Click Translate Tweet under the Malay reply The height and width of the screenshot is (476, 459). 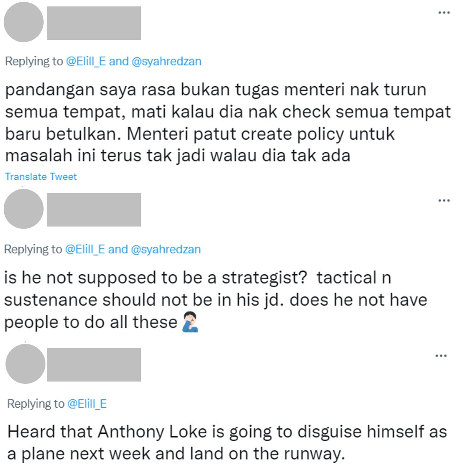click(41, 177)
